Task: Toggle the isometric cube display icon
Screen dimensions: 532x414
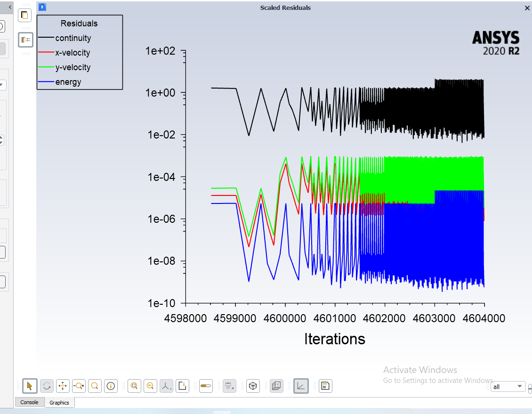Action: point(253,386)
